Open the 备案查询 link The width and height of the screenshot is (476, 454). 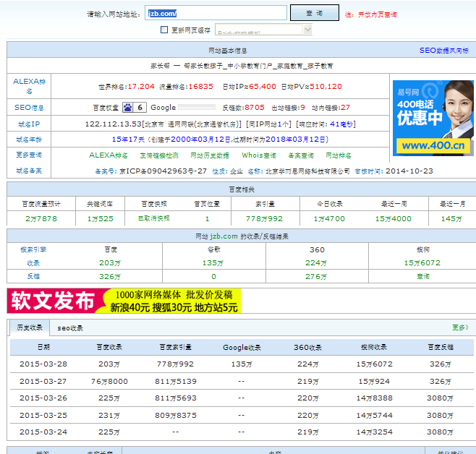pos(301,155)
